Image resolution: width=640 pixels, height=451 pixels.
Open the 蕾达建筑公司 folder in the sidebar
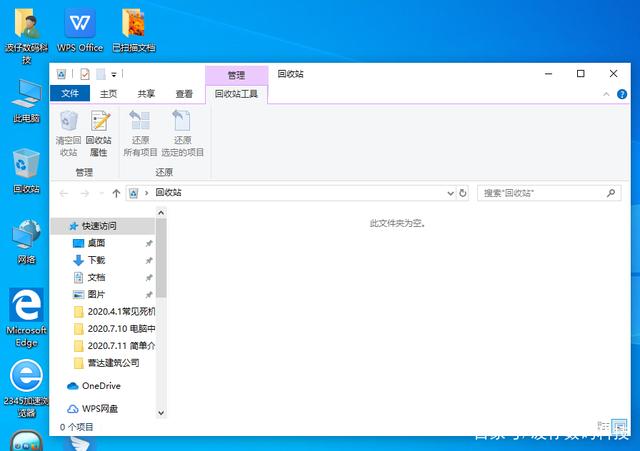coord(107,363)
